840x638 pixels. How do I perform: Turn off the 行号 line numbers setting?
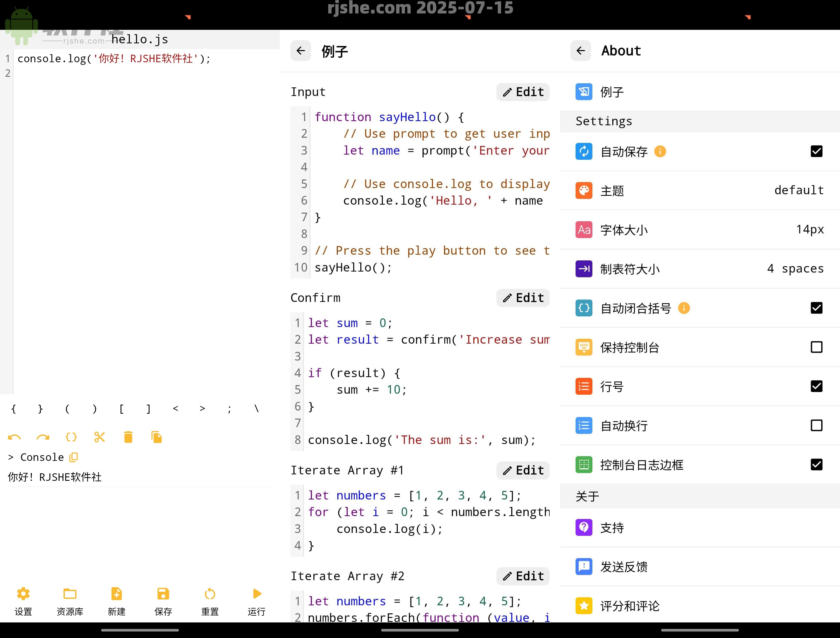(x=816, y=386)
